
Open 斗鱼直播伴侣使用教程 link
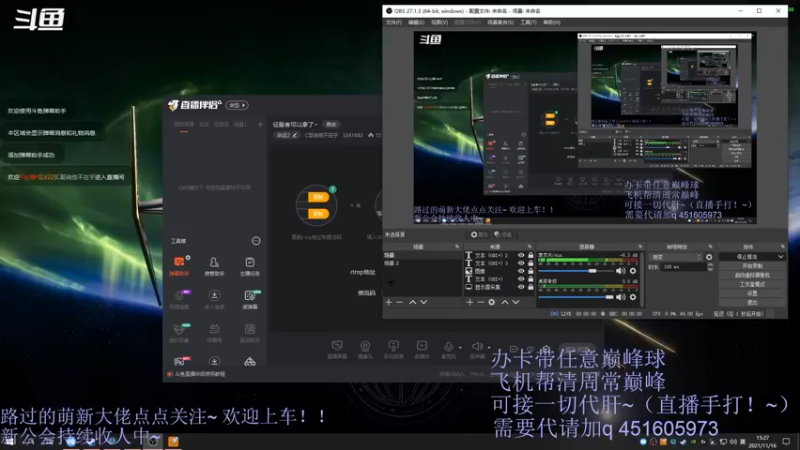pos(200,374)
